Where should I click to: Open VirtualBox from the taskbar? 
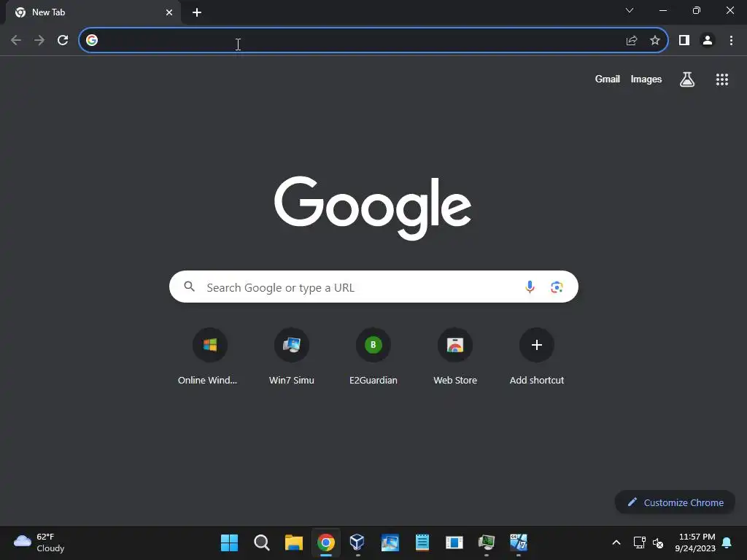click(357, 542)
